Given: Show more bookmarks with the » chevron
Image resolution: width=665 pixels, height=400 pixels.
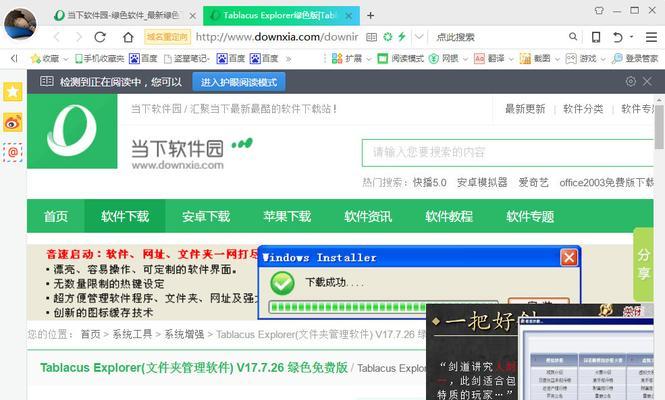Looking at the screenshot, I should 288,59.
